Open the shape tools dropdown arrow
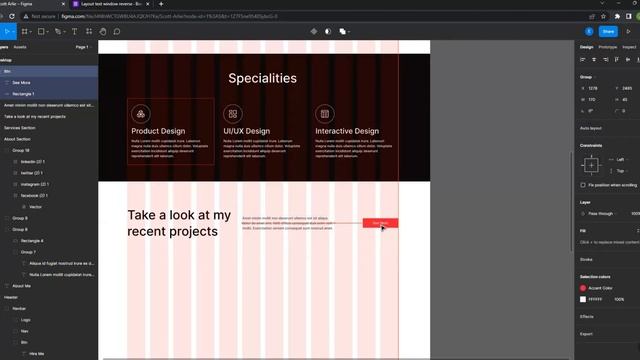Screen dimensions: 640x360 (x=47, y=32)
